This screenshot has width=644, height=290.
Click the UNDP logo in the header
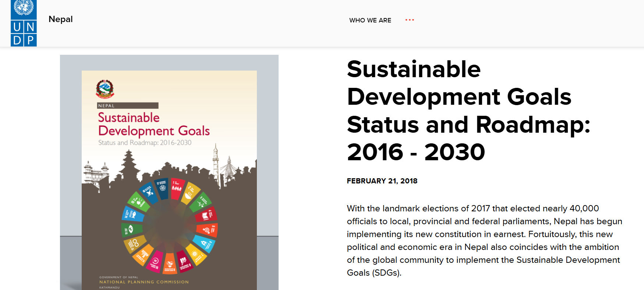pyautogui.click(x=24, y=23)
